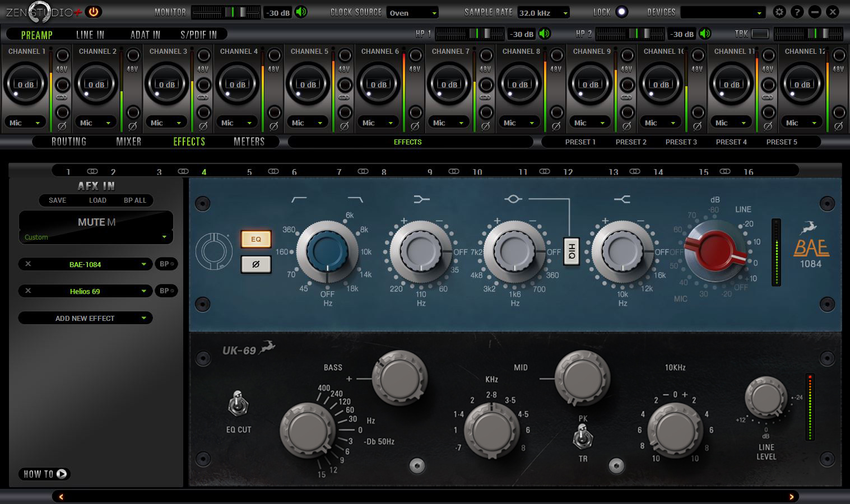850x504 pixels.
Task: Toggle the BAE 1084 phase invert button
Action: coord(256,264)
